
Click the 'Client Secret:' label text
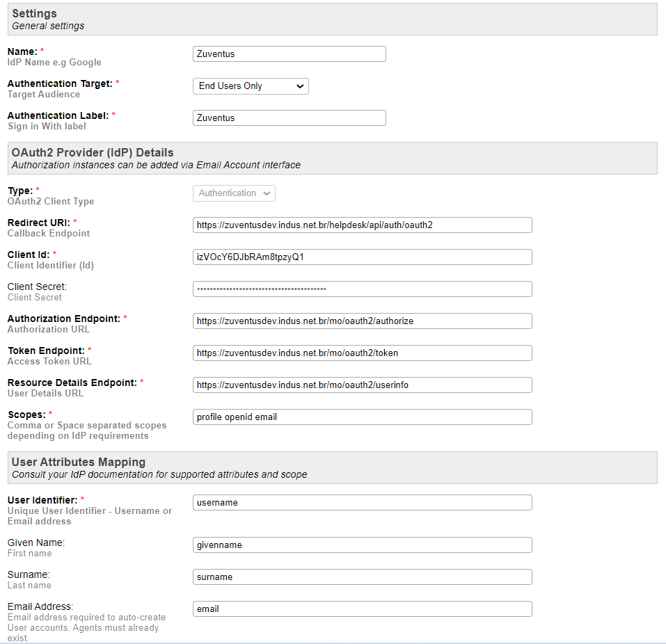coord(37,287)
